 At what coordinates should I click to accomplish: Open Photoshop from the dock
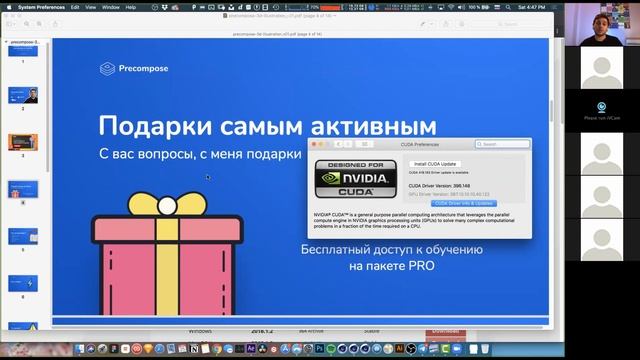[320, 349]
